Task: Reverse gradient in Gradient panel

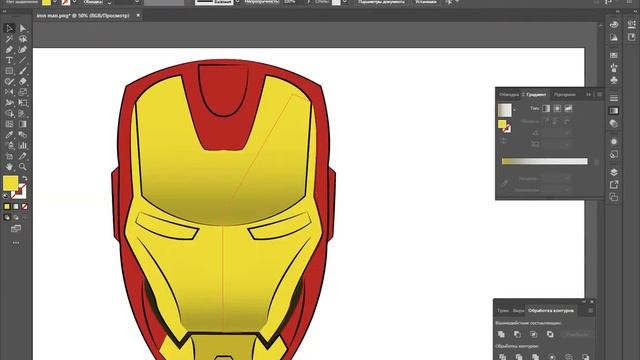Action: click(504, 141)
